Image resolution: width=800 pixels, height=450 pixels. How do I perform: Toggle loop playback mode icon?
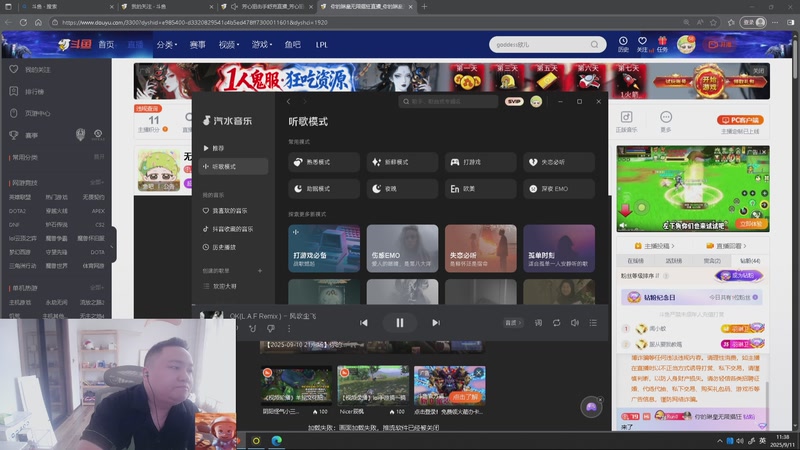pyautogui.click(x=557, y=322)
